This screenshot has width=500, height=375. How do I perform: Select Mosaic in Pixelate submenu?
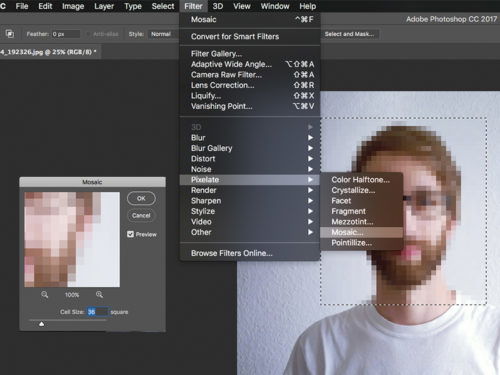(x=361, y=232)
